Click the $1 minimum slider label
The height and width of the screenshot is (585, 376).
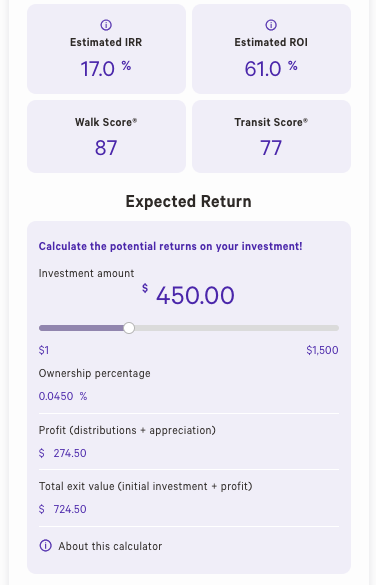click(44, 350)
